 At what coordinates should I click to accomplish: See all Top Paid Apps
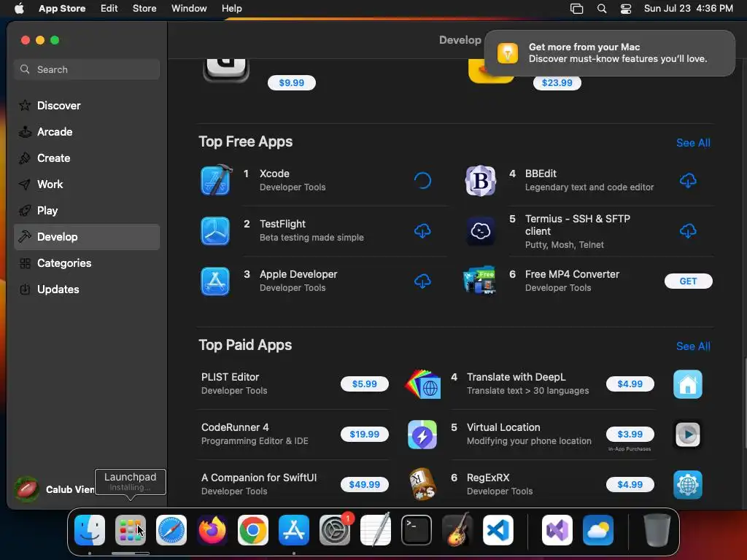click(693, 346)
